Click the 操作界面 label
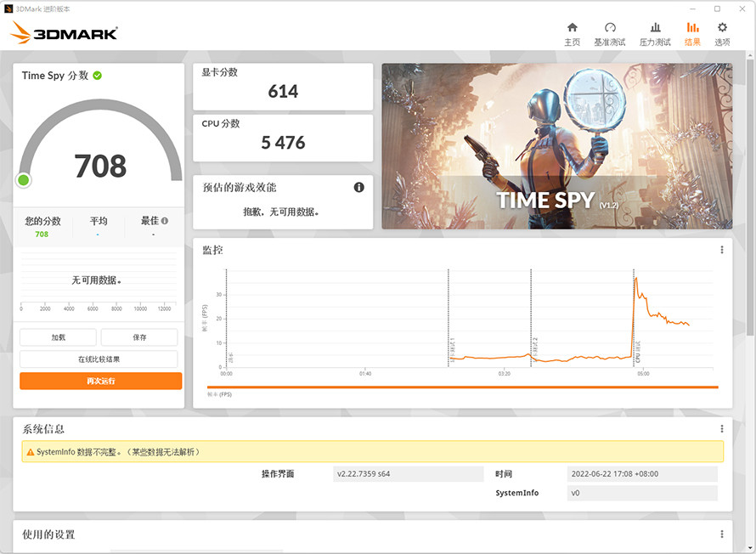The height and width of the screenshot is (554, 756). pyautogui.click(x=278, y=474)
